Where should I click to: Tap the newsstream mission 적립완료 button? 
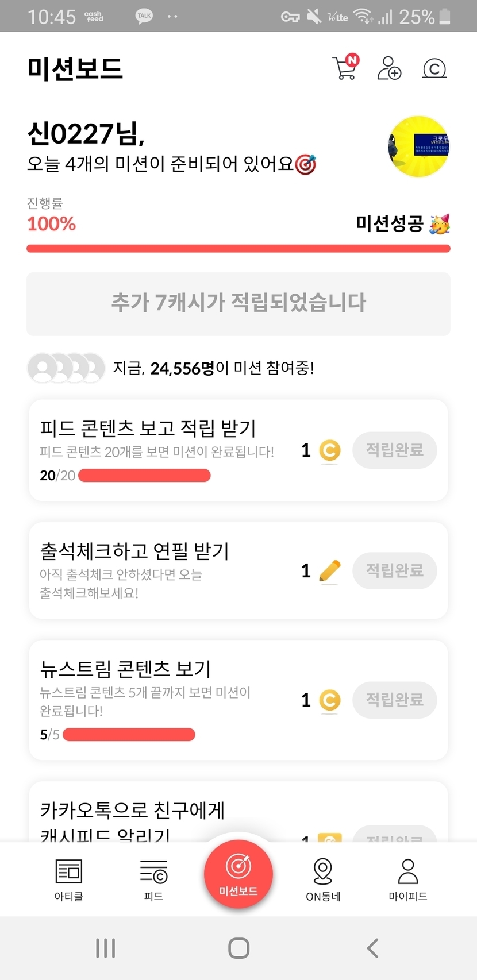[x=395, y=700]
